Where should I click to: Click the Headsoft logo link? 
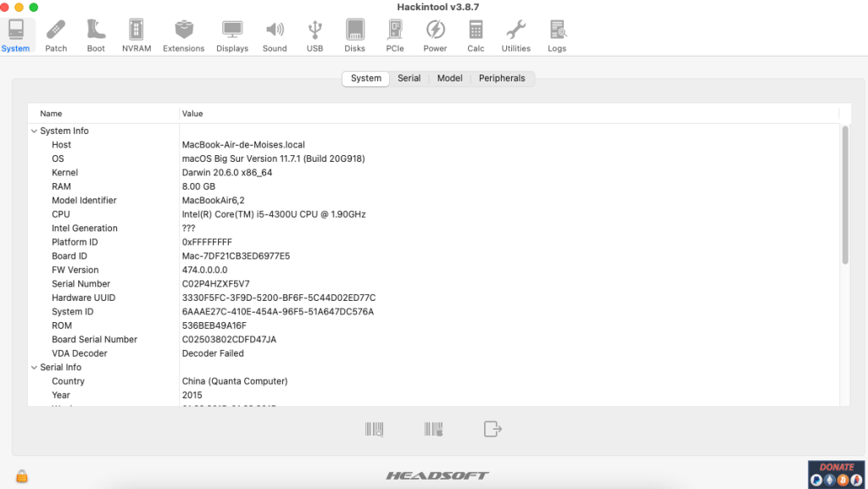[x=437, y=475]
